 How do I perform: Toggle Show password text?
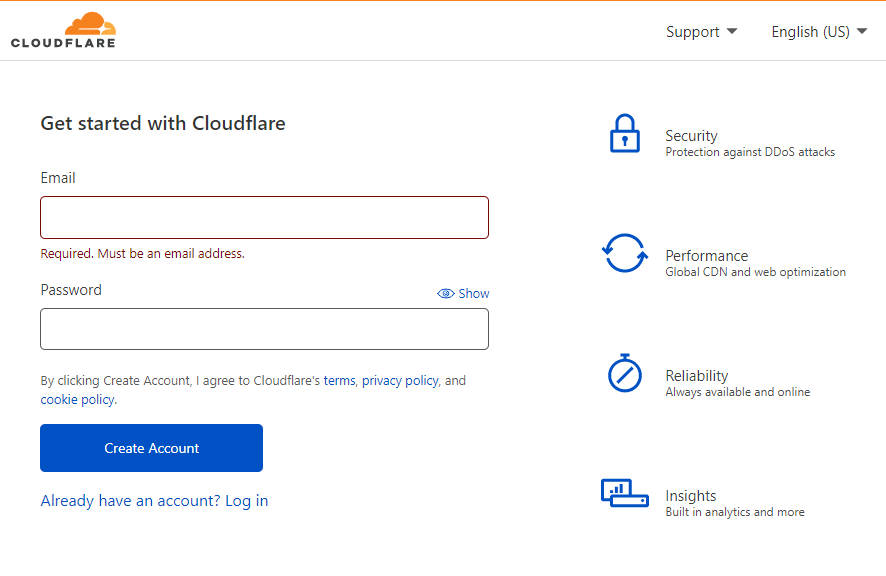click(474, 294)
